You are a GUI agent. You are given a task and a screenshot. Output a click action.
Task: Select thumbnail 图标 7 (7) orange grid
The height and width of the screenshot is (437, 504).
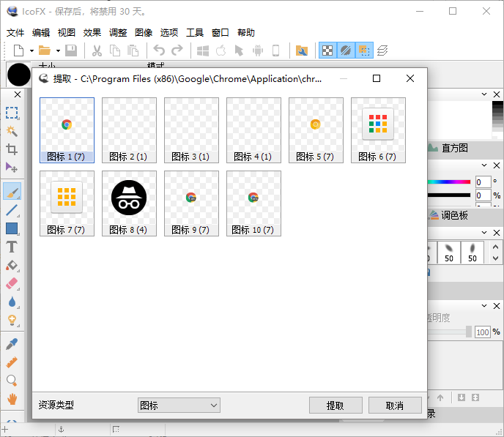(x=67, y=203)
